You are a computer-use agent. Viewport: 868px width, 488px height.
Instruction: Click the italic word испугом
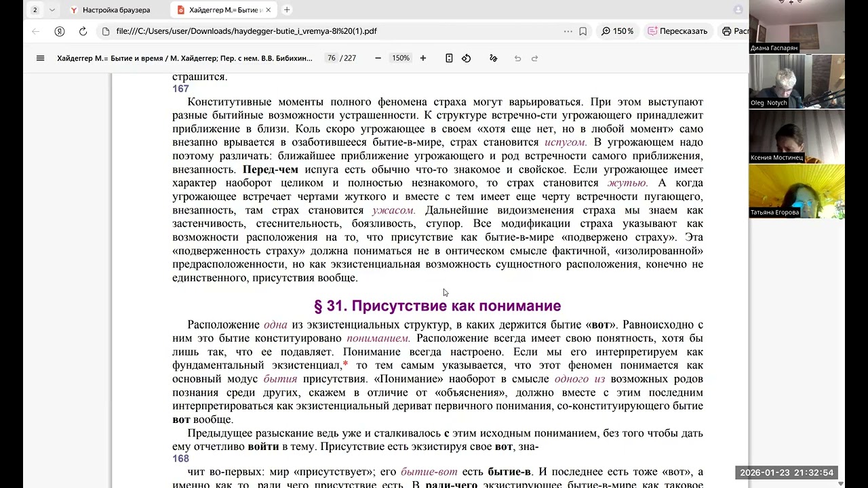pos(566,142)
